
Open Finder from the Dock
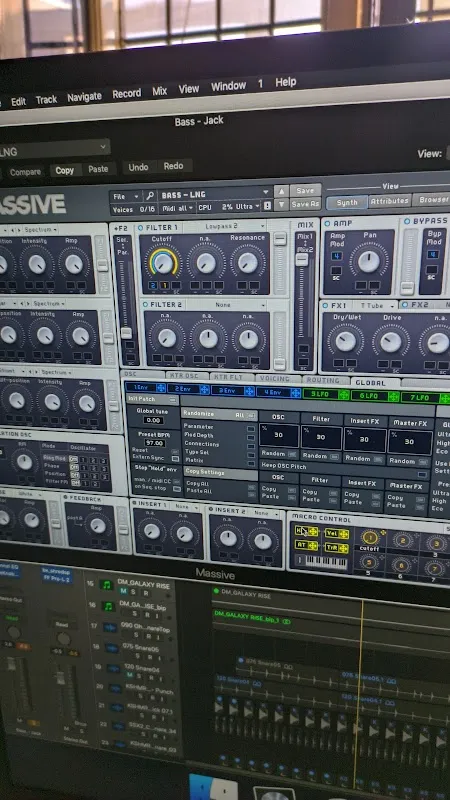pyautogui.click(x=213, y=787)
